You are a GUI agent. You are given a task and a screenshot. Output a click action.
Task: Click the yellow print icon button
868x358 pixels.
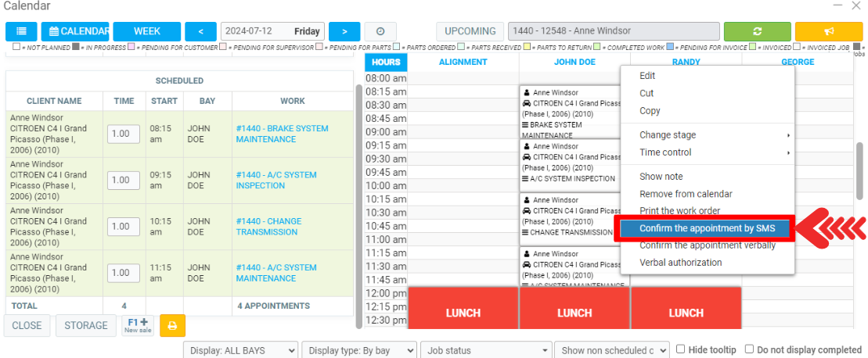click(172, 325)
